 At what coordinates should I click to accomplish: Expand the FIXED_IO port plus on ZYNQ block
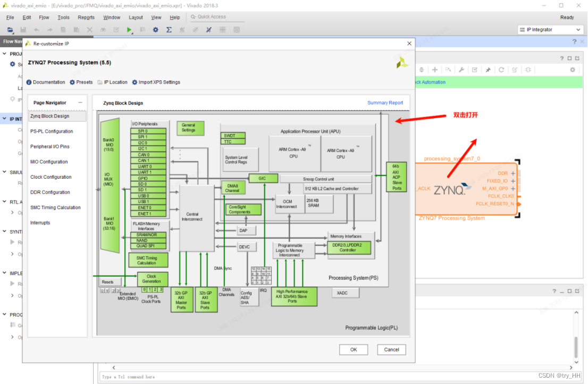513,181
